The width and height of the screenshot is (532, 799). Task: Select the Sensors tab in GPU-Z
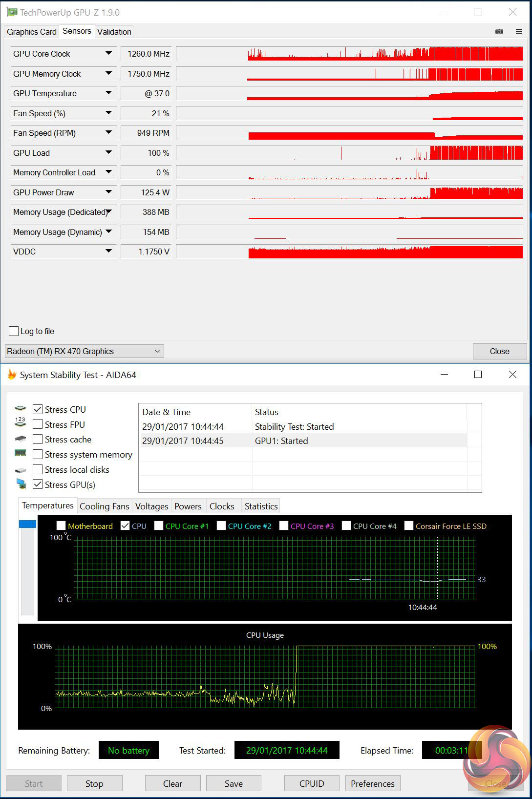click(x=77, y=31)
